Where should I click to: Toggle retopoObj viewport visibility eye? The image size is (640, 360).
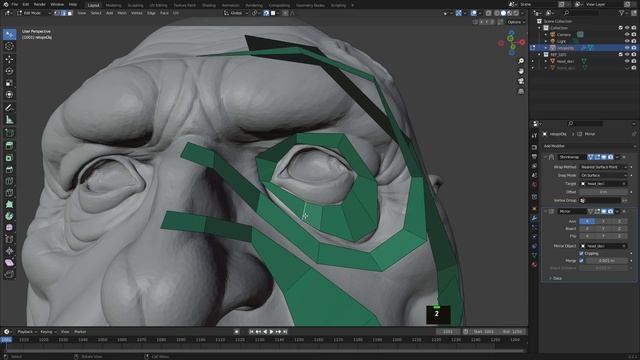(627, 48)
